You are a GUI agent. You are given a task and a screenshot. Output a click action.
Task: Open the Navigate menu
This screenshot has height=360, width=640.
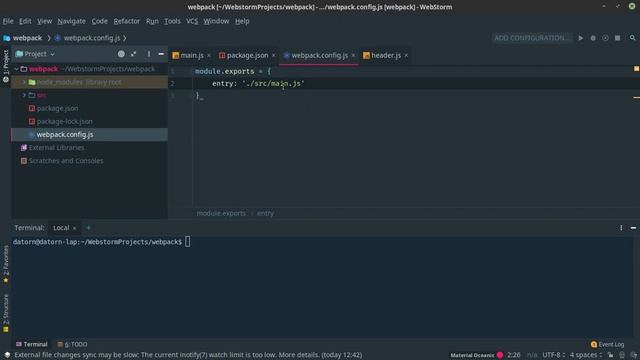[71, 21]
